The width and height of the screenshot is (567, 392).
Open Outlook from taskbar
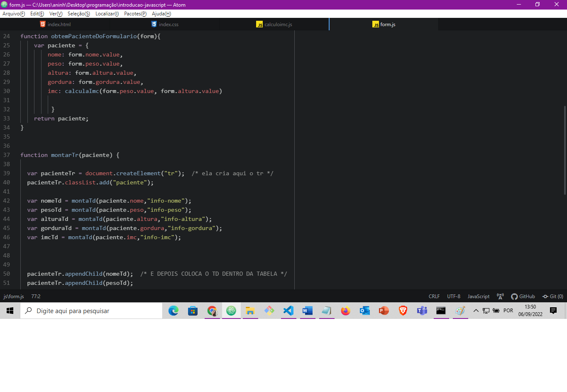365,311
